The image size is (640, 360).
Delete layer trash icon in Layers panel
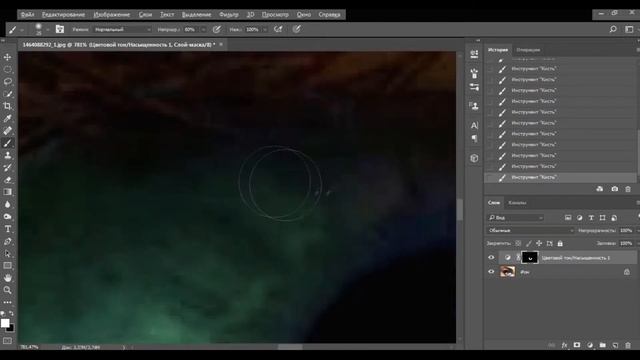628,345
